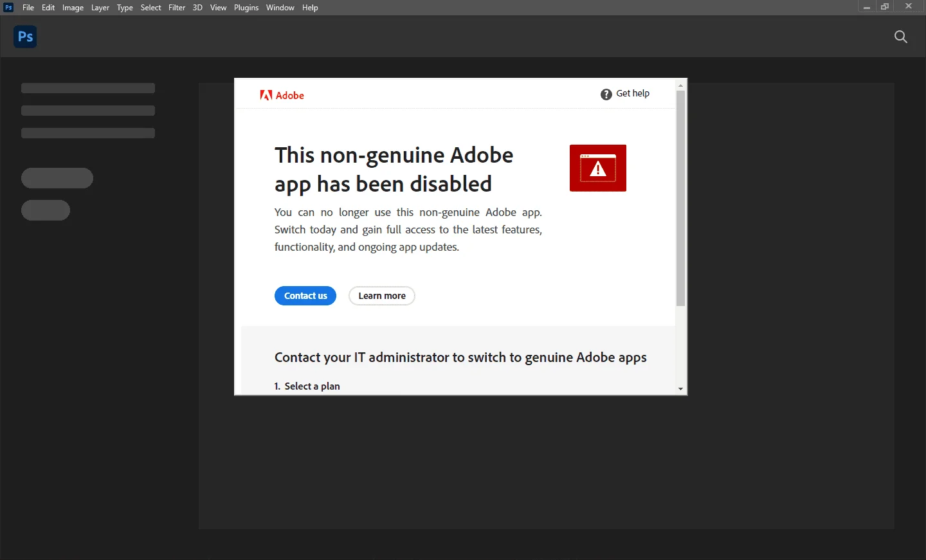The image size is (926, 560).
Task: Open the 3D menu
Action: [197, 8]
